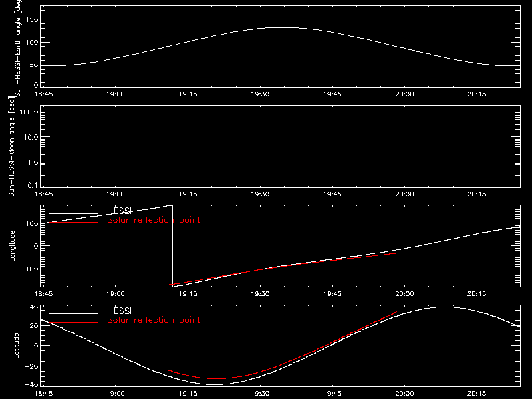Click the Longitude y-axis title

tap(12, 246)
